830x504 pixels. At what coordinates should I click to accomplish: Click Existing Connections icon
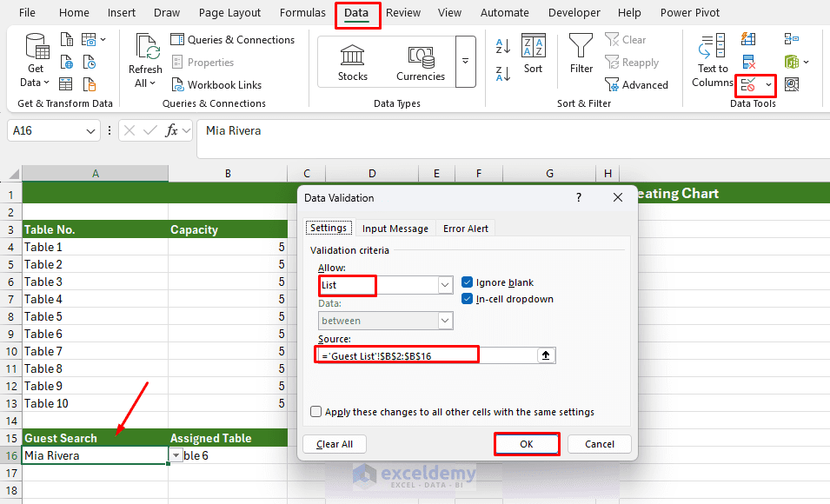pos(89,84)
